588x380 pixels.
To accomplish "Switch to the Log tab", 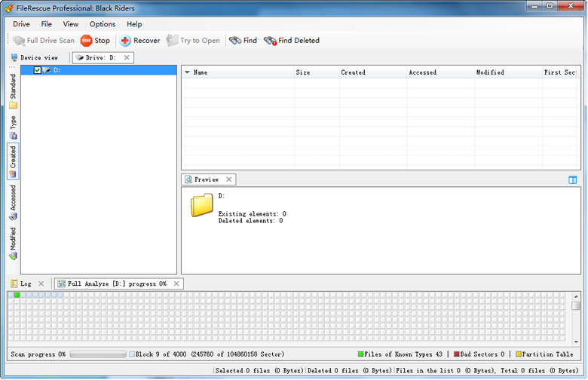I will tap(26, 283).
